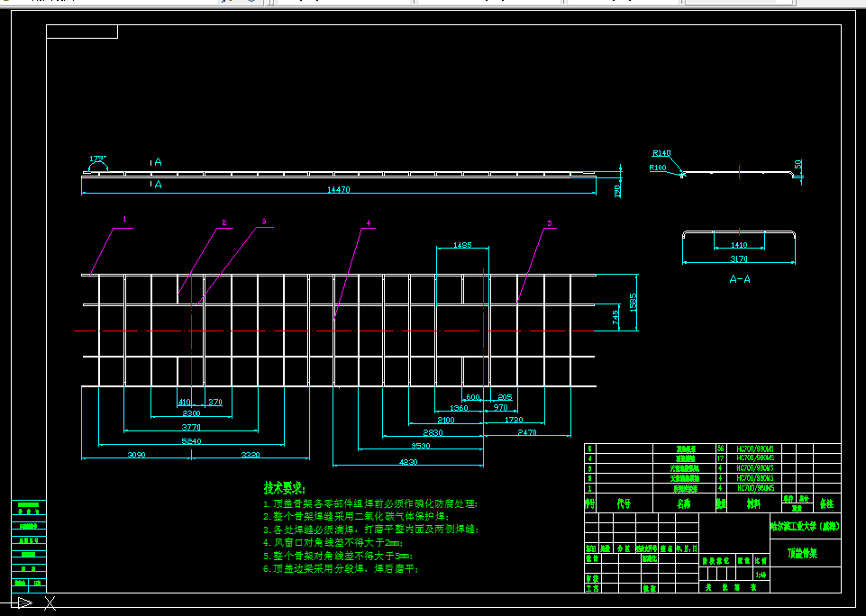Click leader balloon number 1

pyautogui.click(x=125, y=219)
